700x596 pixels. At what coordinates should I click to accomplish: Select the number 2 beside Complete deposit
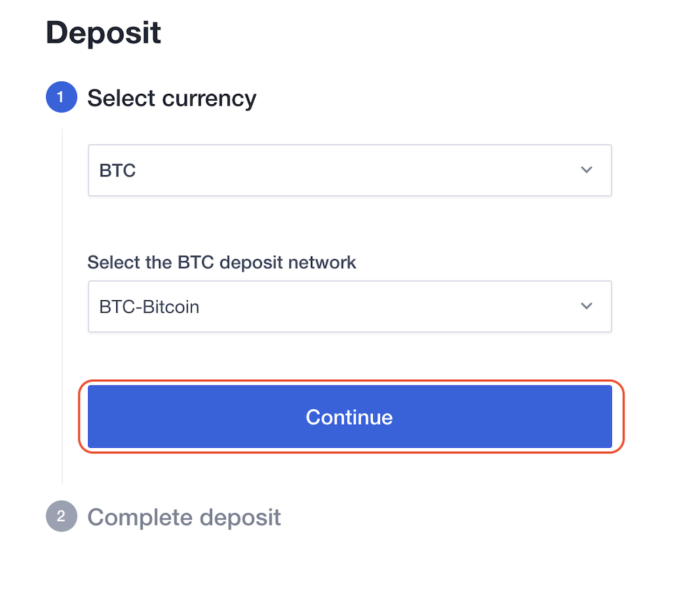[x=61, y=518]
